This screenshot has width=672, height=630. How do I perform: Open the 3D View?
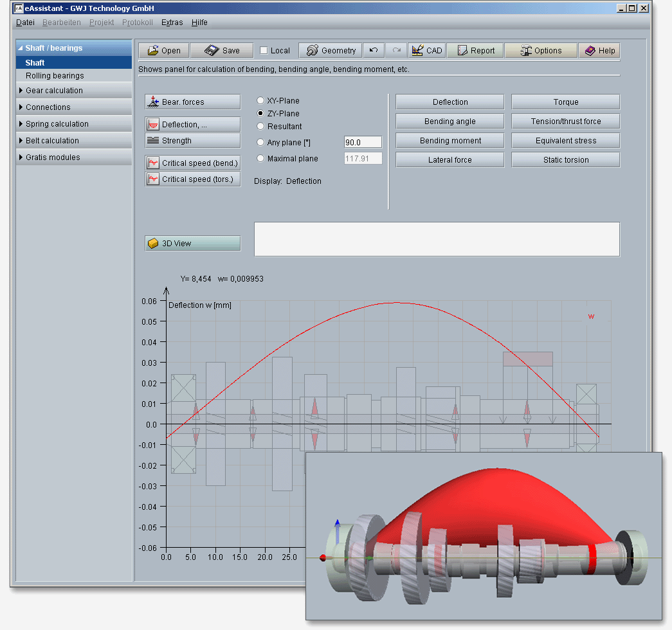click(192, 244)
